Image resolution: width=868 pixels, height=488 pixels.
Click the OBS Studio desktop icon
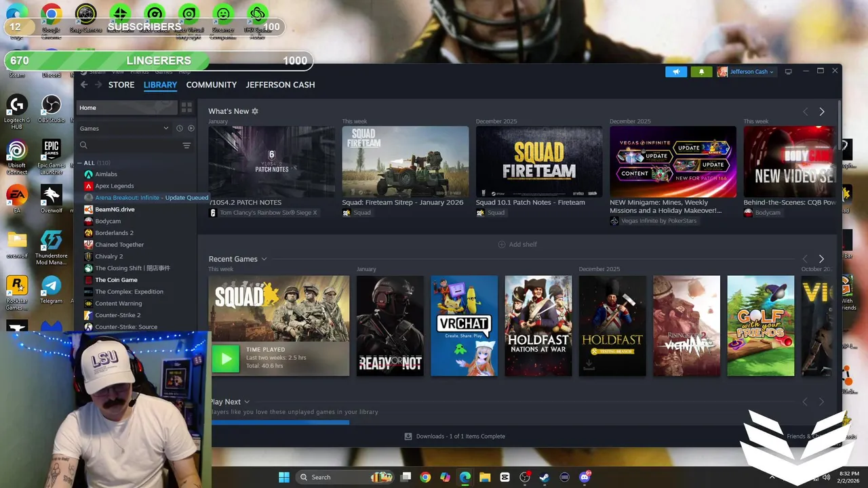(51, 108)
